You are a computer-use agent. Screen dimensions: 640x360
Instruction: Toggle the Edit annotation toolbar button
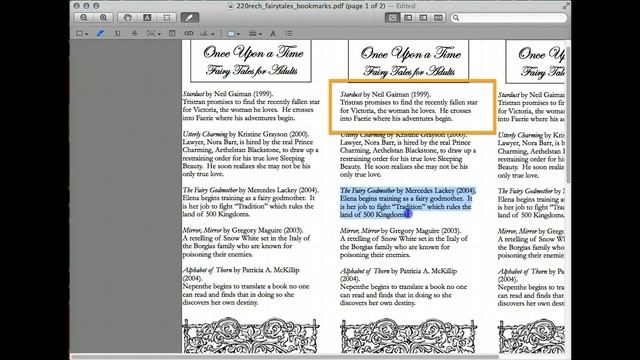[x=189, y=18]
